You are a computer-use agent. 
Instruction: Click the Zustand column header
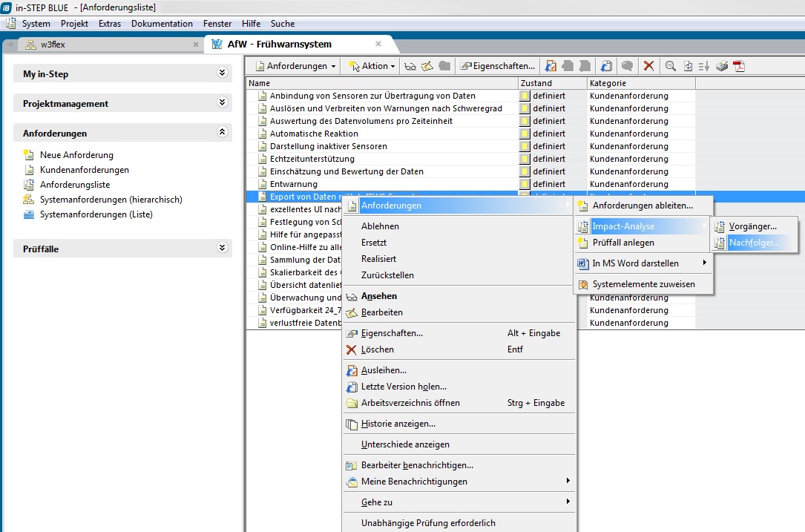click(536, 83)
